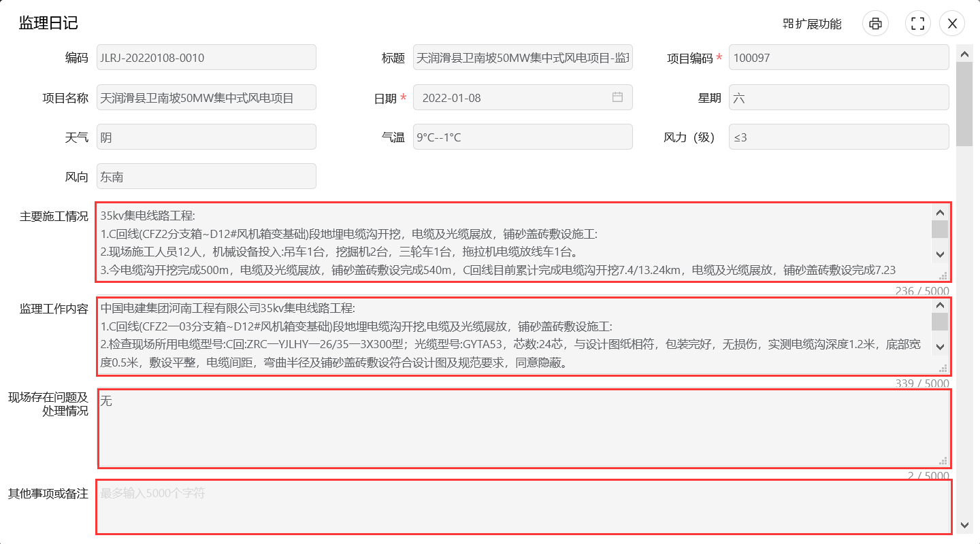Viewport: 980px width, 544px height.
Task: Open the 扩展功能 extensions menu
Action: click(x=813, y=24)
